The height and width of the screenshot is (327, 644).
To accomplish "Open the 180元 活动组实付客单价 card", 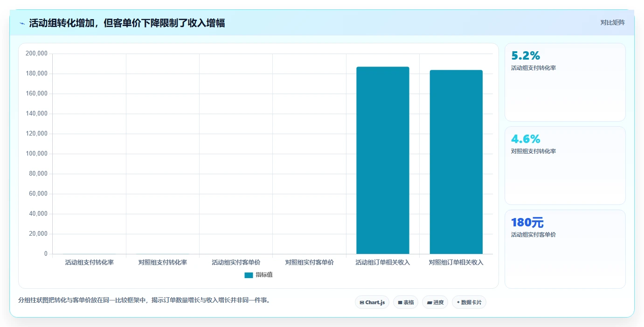I will [x=565, y=249].
